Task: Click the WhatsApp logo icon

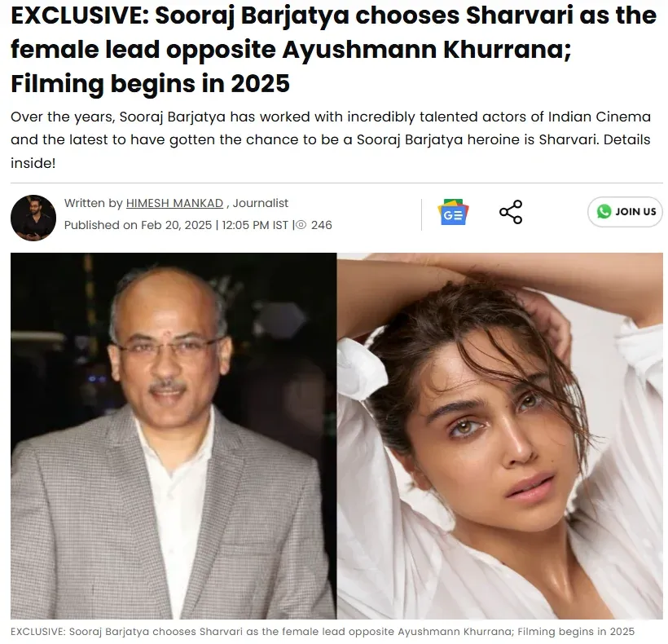Action: (x=604, y=211)
